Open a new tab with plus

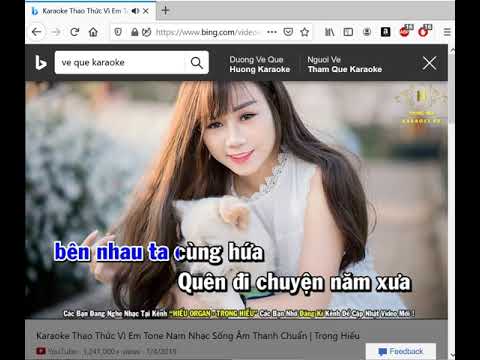(x=165, y=11)
